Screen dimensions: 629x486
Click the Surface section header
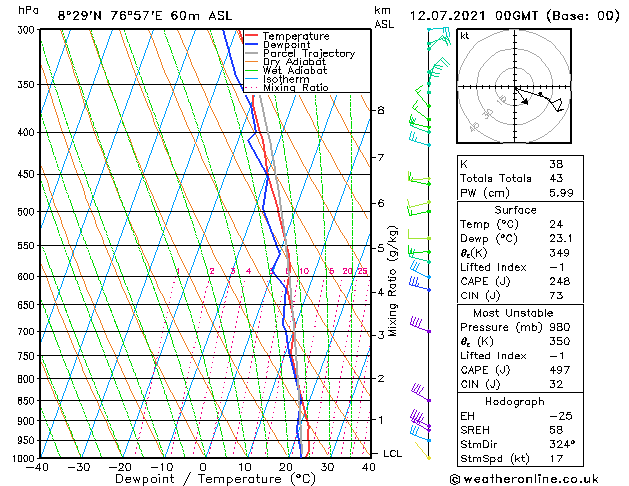tap(515, 210)
